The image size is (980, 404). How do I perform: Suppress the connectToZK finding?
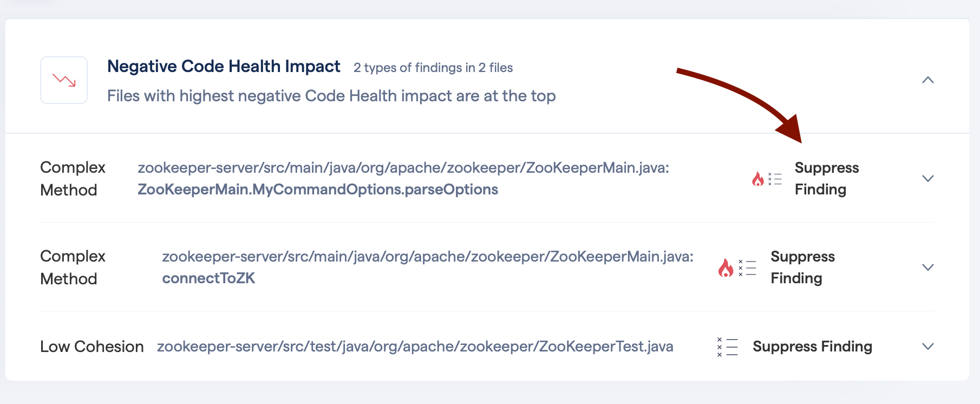[802, 267]
